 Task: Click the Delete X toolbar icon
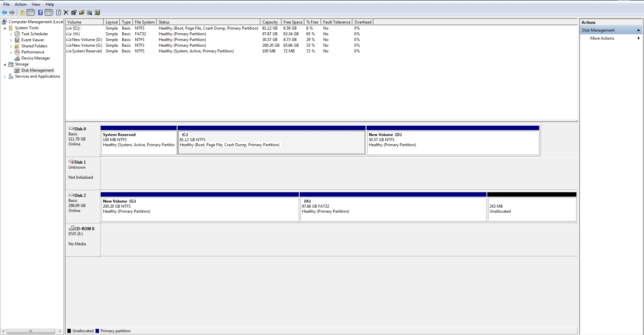[66, 12]
